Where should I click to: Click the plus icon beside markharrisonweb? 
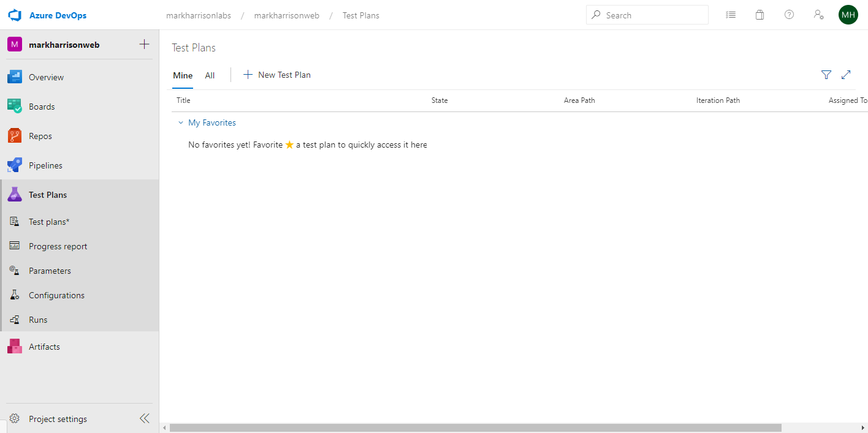coord(145,44)
